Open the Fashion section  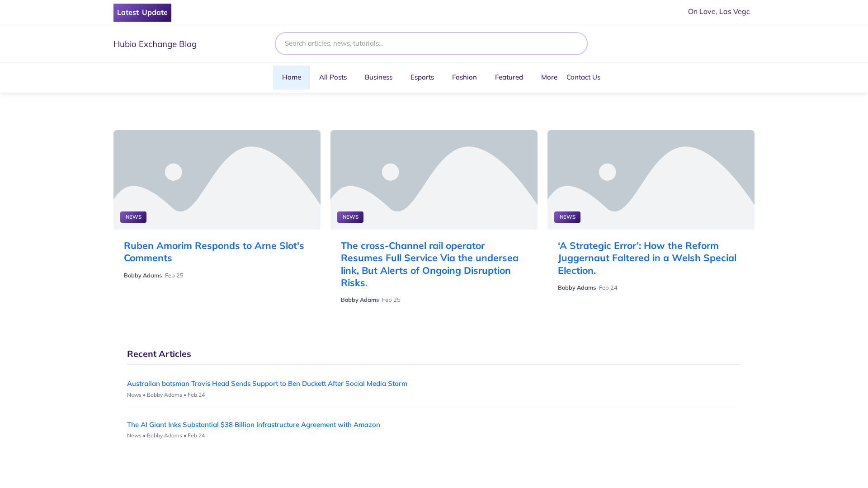(464, 77)
